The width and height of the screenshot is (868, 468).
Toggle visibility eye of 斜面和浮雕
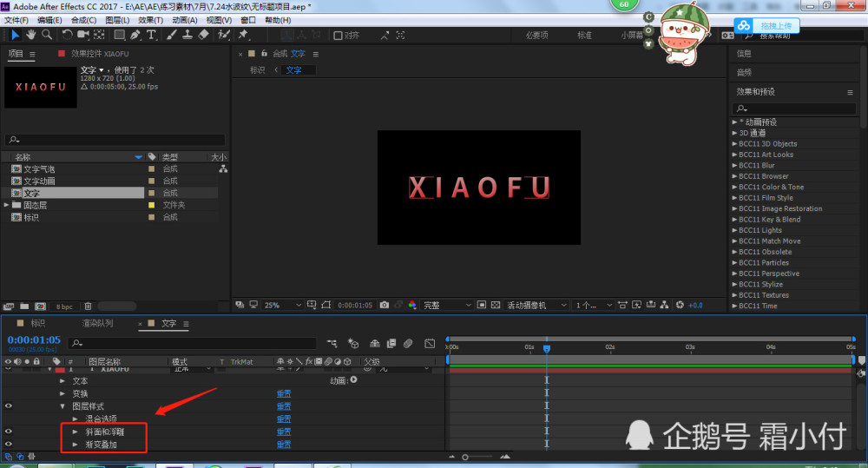9,432
